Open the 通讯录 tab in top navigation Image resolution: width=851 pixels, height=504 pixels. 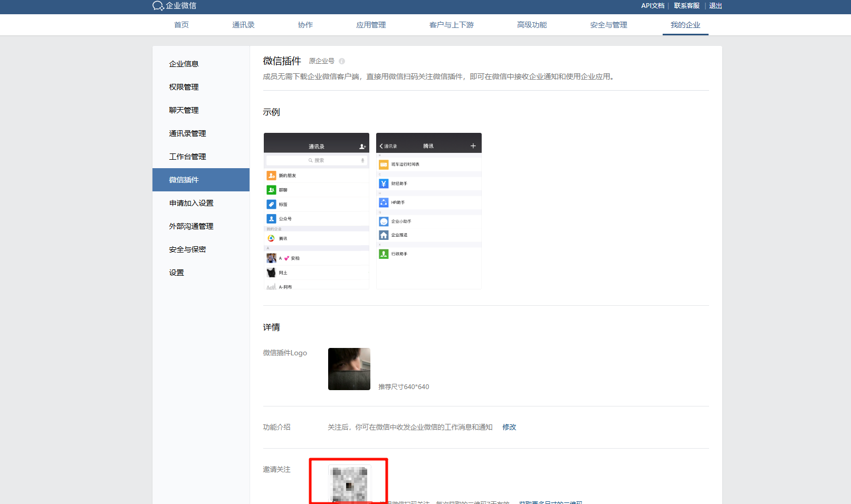(x=243, y=25)
